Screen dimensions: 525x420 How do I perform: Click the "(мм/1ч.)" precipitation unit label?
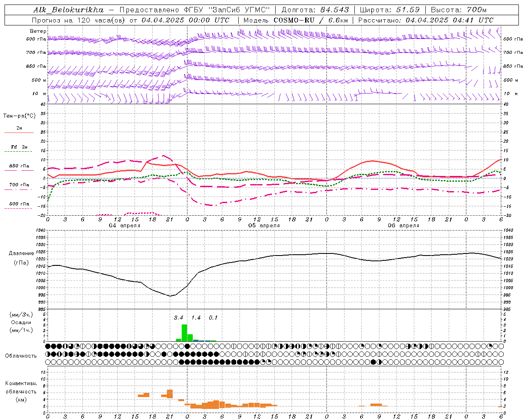click(x=21, y=330)
